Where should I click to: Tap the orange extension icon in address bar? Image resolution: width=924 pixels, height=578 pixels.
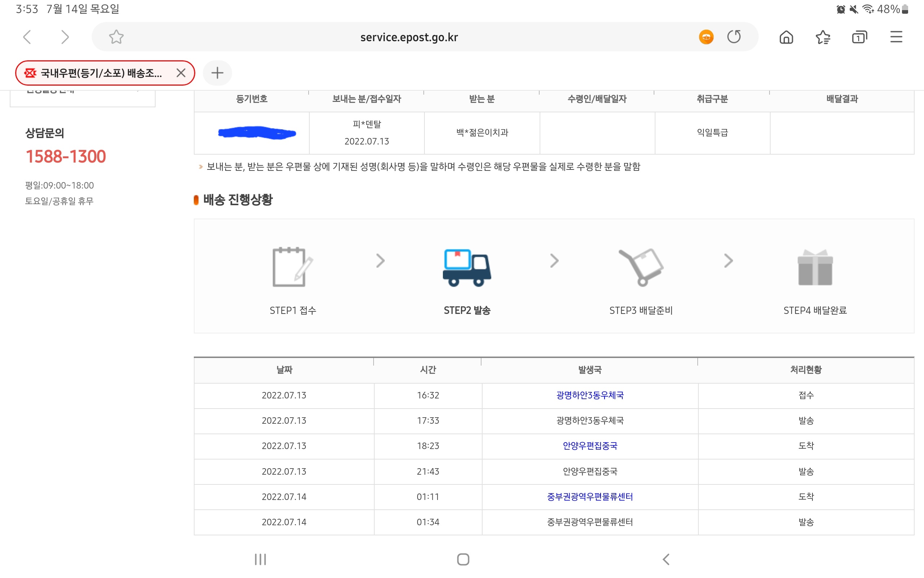coord(706,37)
